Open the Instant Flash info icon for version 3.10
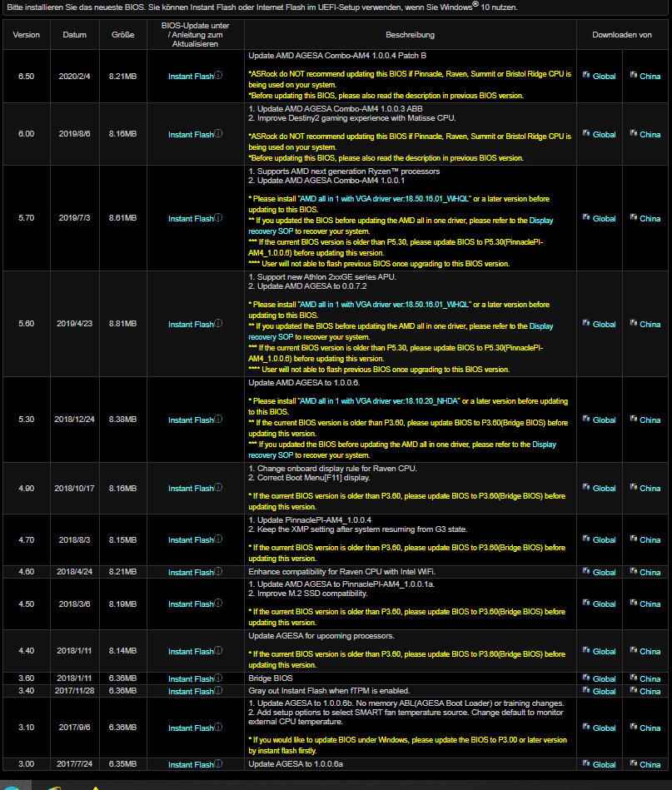 (218, 727)
